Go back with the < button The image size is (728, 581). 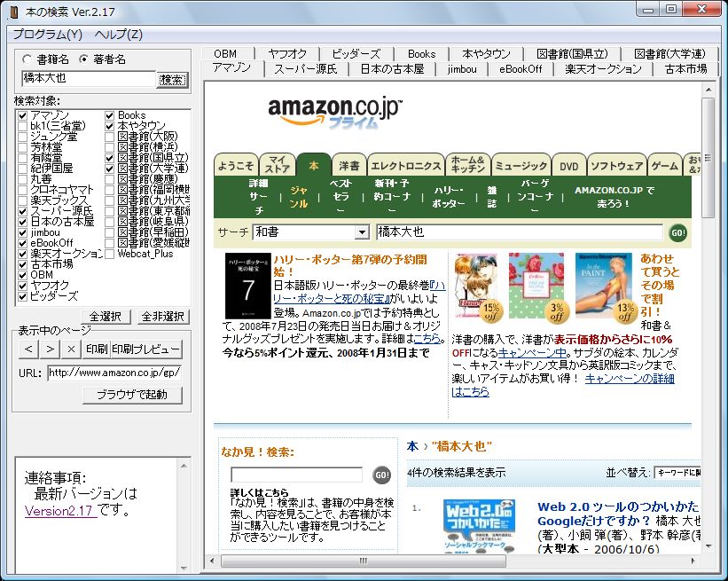28,349
